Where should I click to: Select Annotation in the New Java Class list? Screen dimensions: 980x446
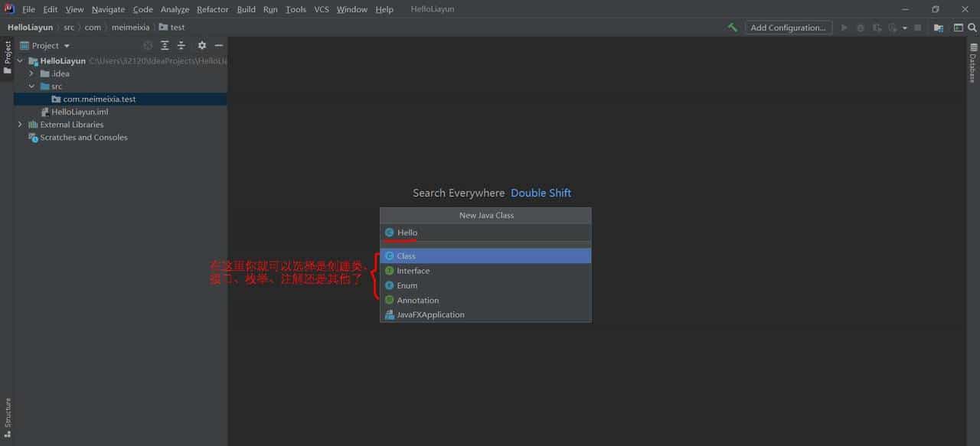[x=417, y=300]
